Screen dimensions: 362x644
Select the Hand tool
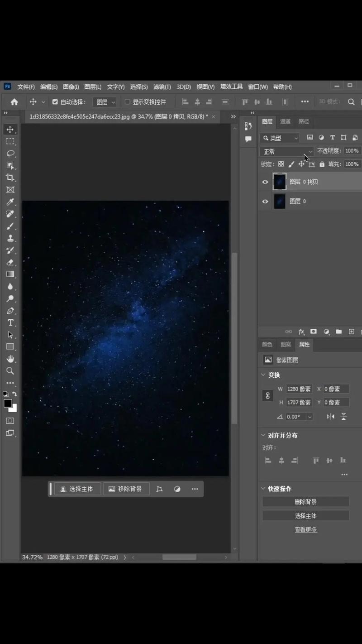(10, 359)
